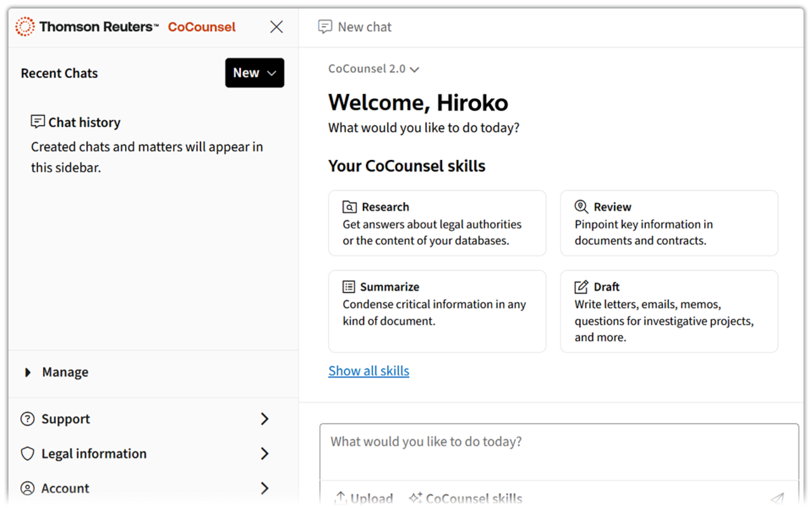Expand the Account chevron arrow
812x508 pixels.
coord(265,488)
